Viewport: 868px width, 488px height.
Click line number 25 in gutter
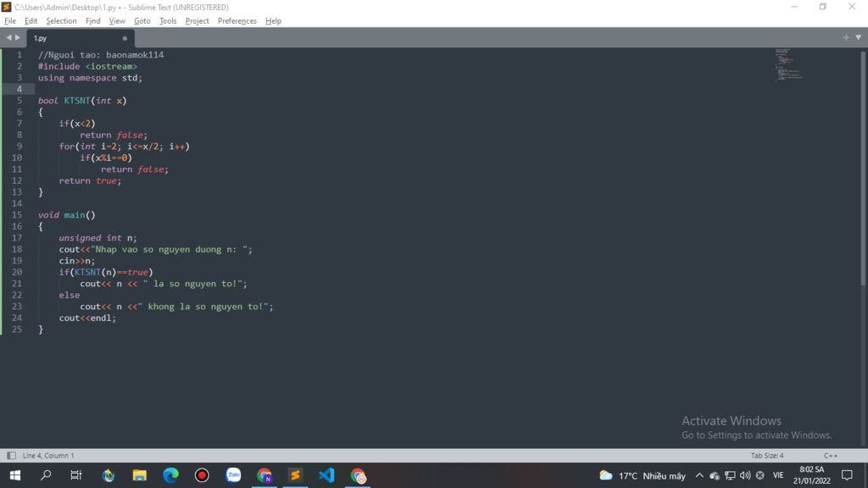tap(17, 330)
